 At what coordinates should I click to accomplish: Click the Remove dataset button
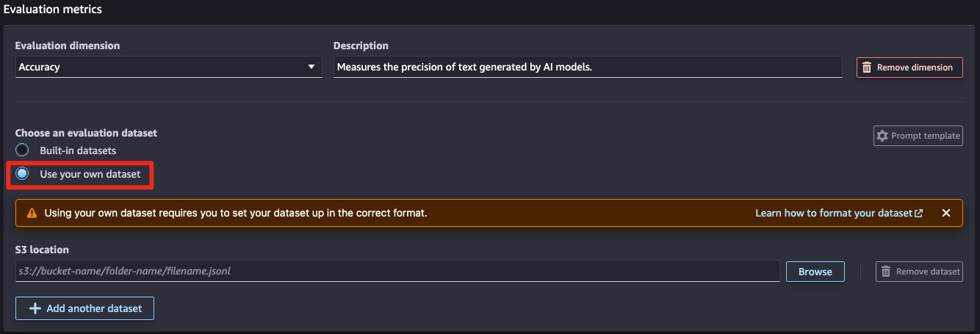(x=919, y=272)
